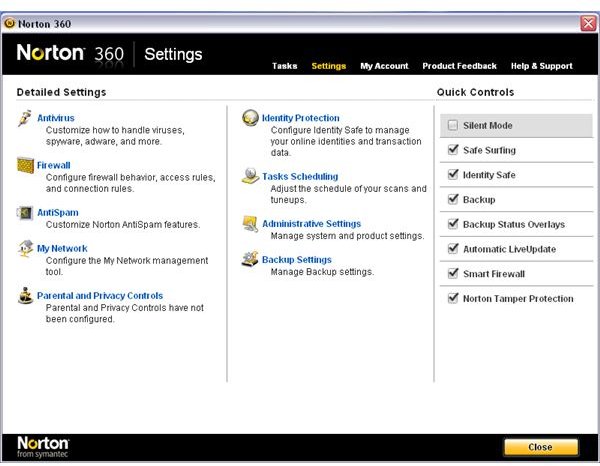This screenshot has height=466, width=600.
Task: Open Parental and Privacy Controls link
Action: coord(100,295)
